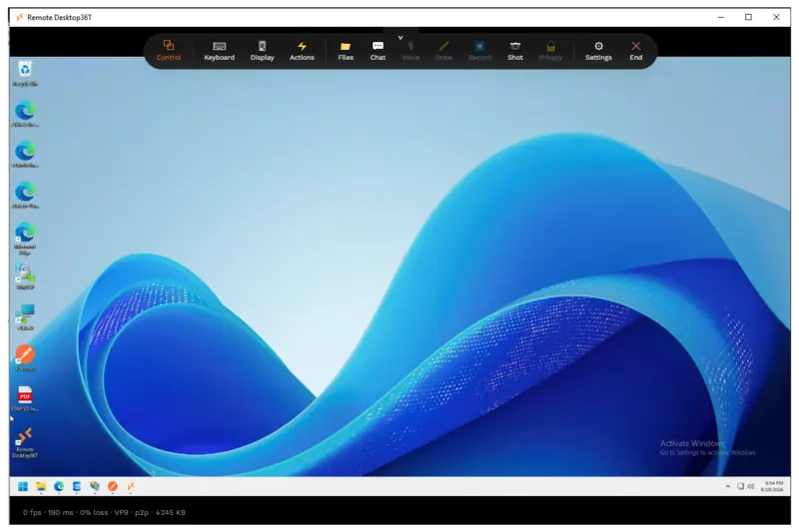799x532 pixels.
Task: Open the Keyboard options in the toolbar
Action: click(x=219, y=51)
